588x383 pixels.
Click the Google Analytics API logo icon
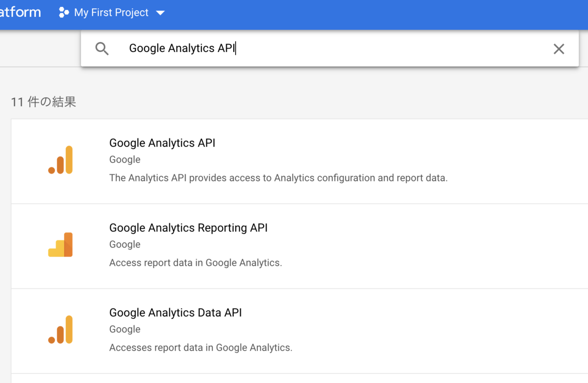tap(61, 160)
